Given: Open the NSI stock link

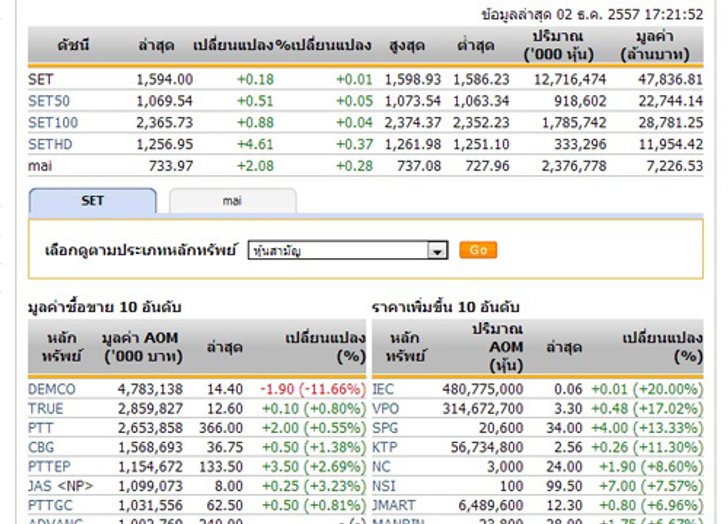Looking at the screenshot, I should coord(384,486).
